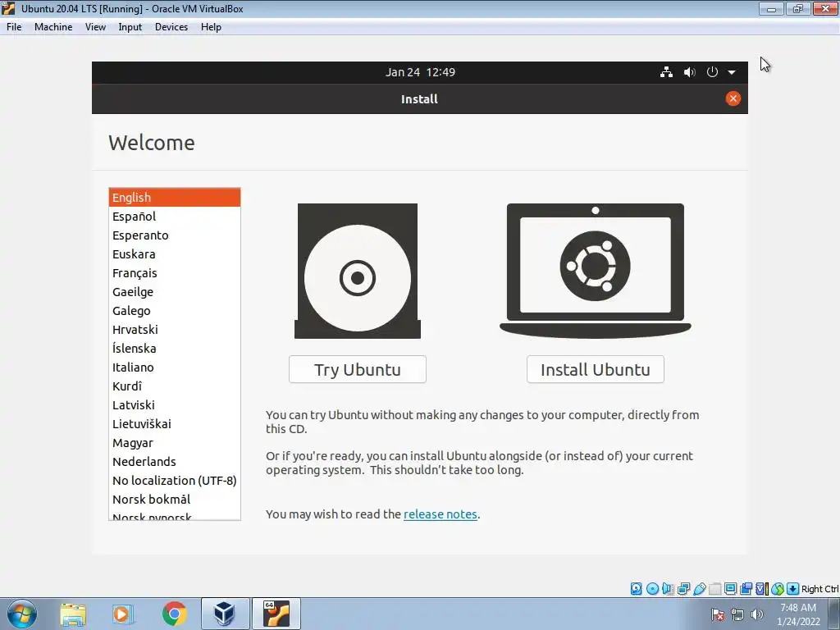Select Euskara in the language list
This screenshot has height=630, width=840.
[x=175, y=254]
